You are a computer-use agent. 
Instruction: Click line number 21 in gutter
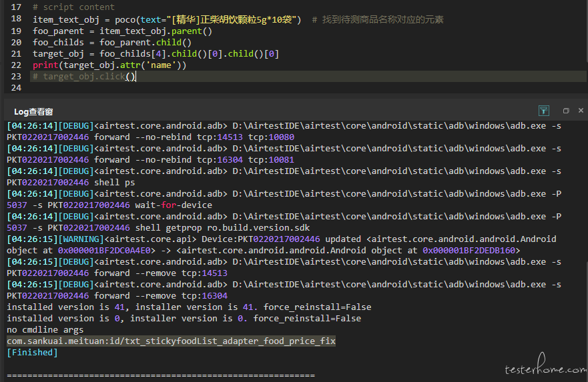(x=16, y=53)
